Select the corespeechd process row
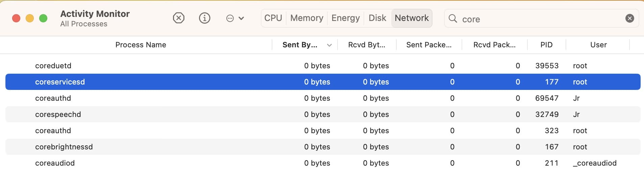This screenshot has width=644, height=169. 323,114
